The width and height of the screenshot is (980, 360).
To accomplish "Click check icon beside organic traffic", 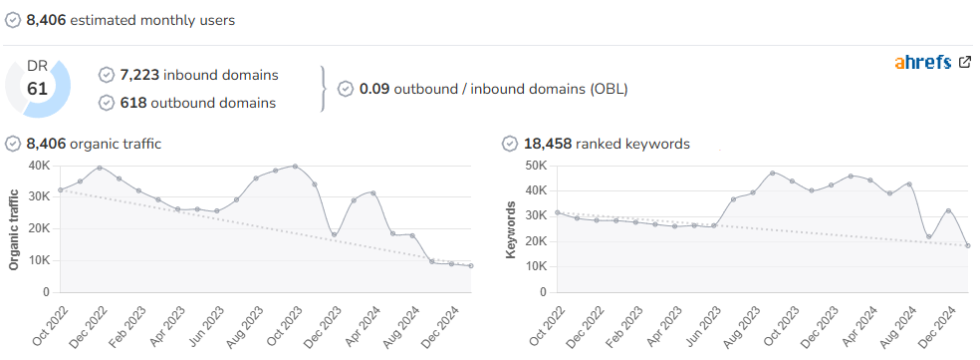I will click(13, 144).
